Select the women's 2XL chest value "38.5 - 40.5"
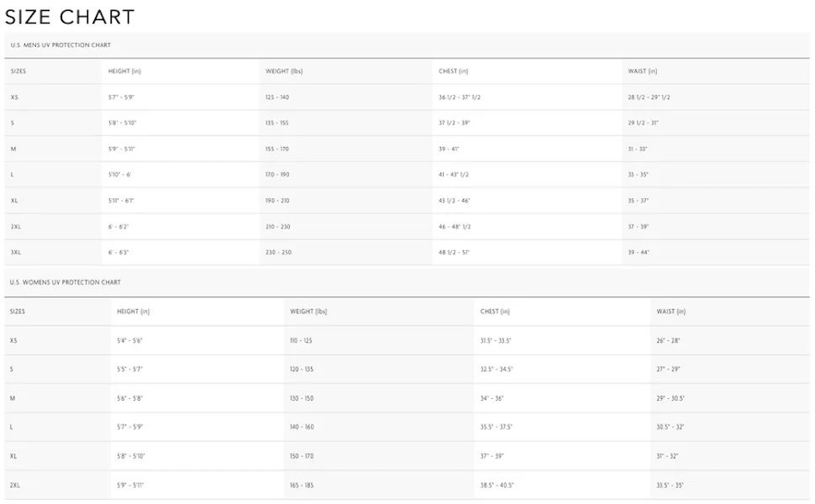 (x=497, y=486)
